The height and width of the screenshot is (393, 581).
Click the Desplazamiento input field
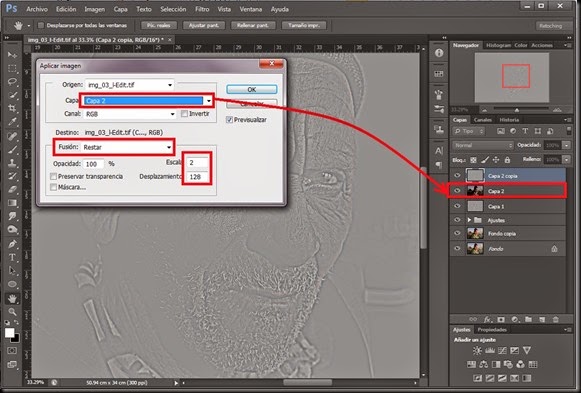click(x=197, y=177)
